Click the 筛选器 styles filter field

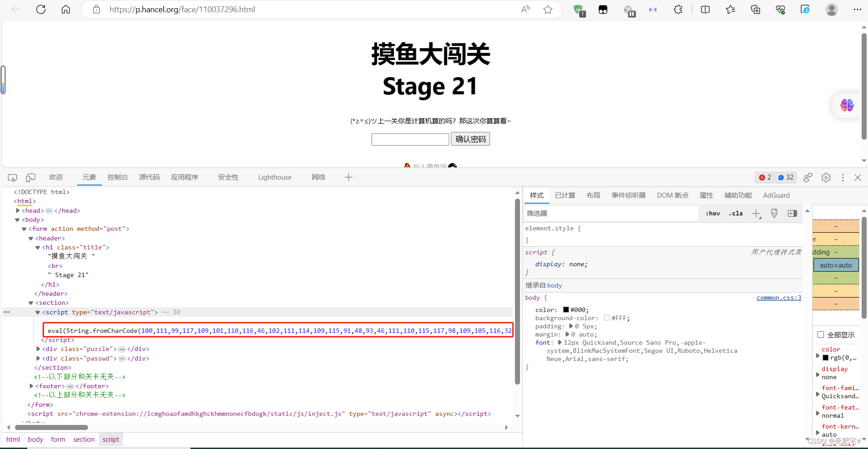(611, 214)
